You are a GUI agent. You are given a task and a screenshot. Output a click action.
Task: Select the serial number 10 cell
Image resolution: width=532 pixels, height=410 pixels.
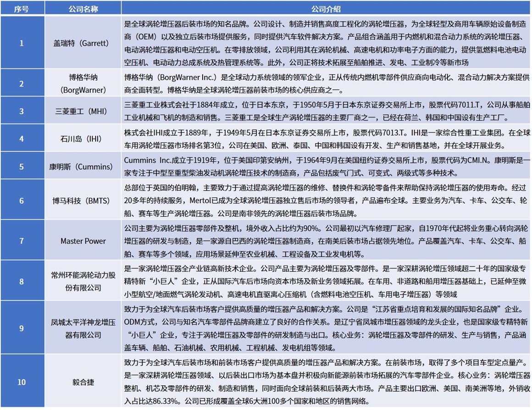coord(22,381)
